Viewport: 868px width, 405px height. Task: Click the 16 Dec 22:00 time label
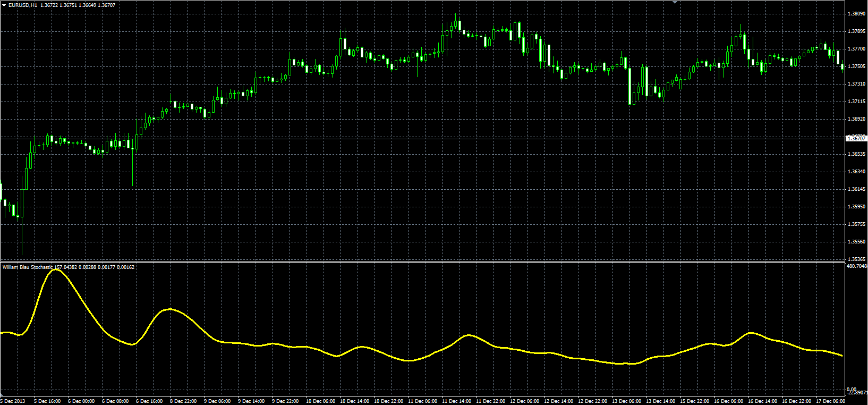tap(796, 401)
